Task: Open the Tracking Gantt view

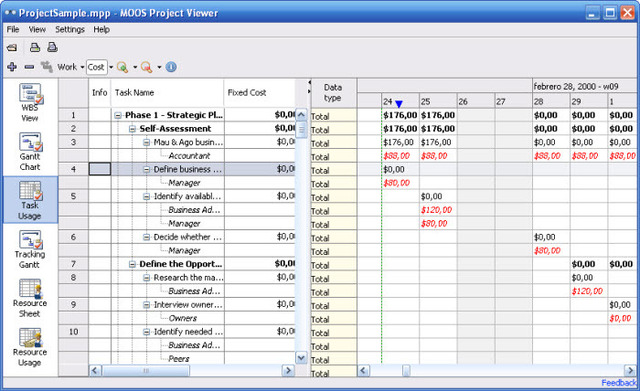Action: 30,249
